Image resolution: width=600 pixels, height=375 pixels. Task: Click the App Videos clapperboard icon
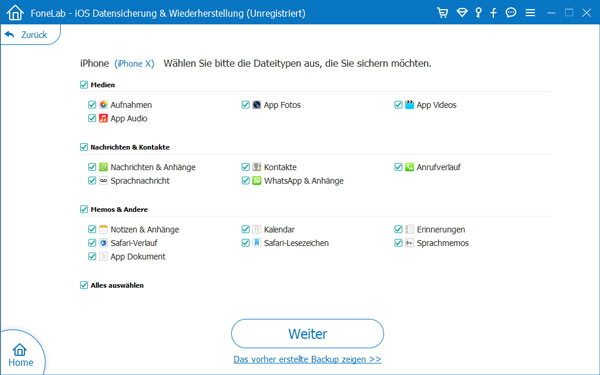pyautogui.click(x=409, y=104)
